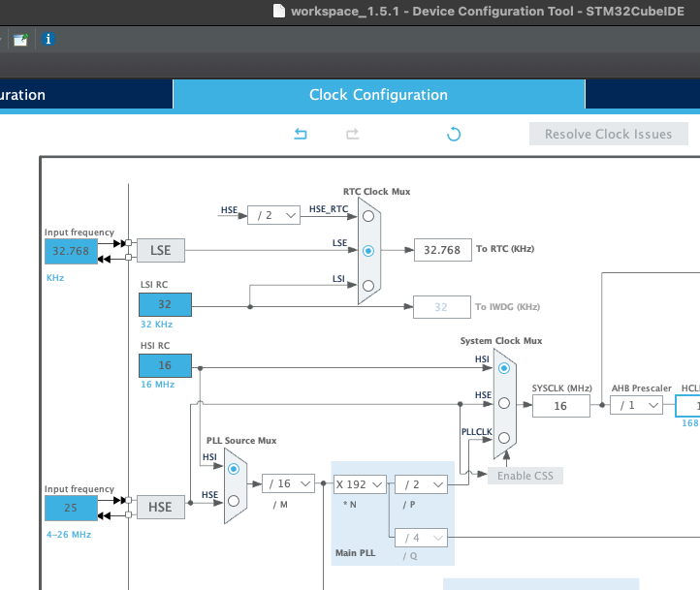
Task: Select HSE_RTC in RTC Clock Mux
Action: coord(368,216)
